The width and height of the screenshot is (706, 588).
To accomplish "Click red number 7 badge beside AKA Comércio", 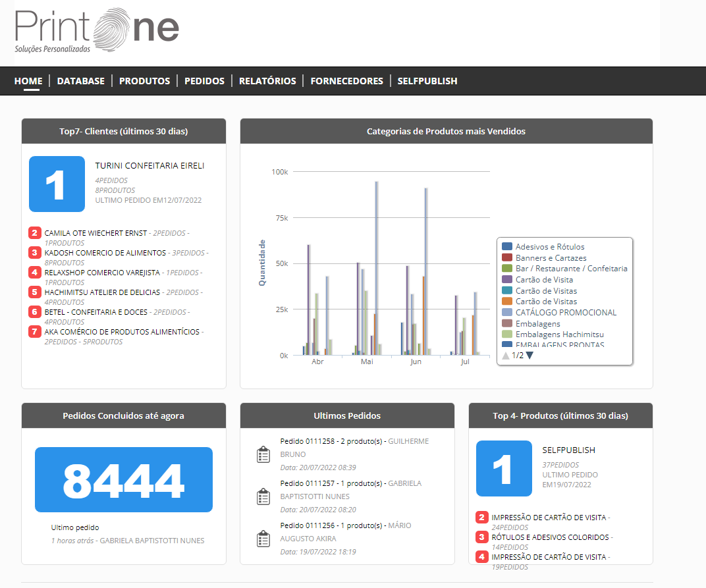I will 35,332.
